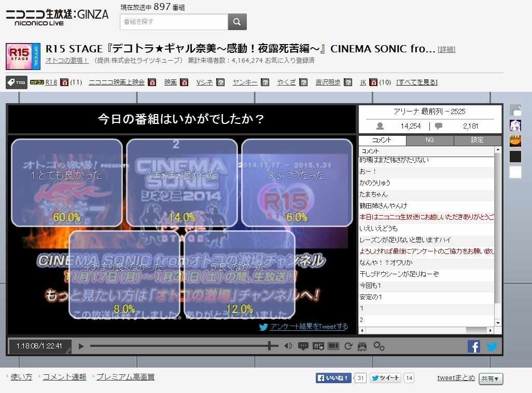Open the やくざ tag link
Viewport: 532px width, 393px height.
tap(286, 82)
